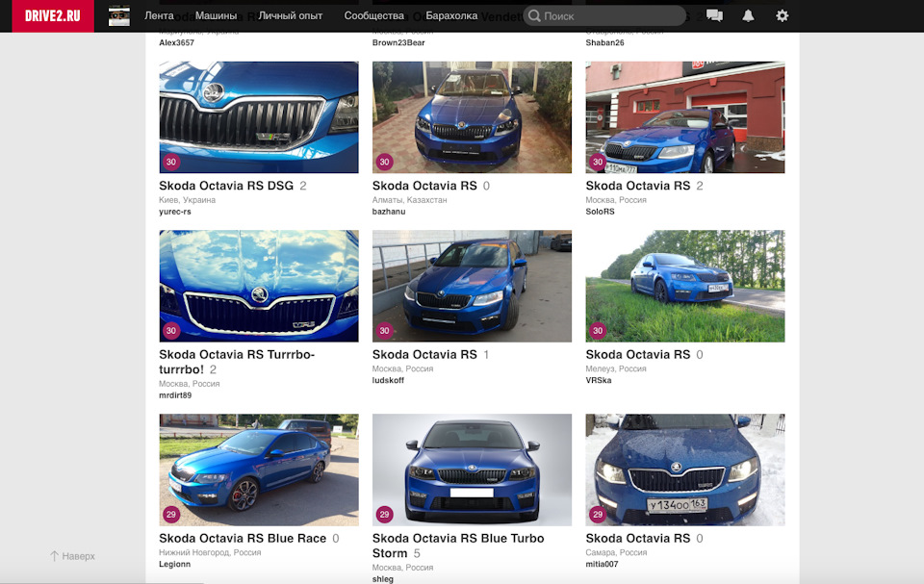Open mitia007 snowy car thumbnail
924x584 pixels.
685,470
